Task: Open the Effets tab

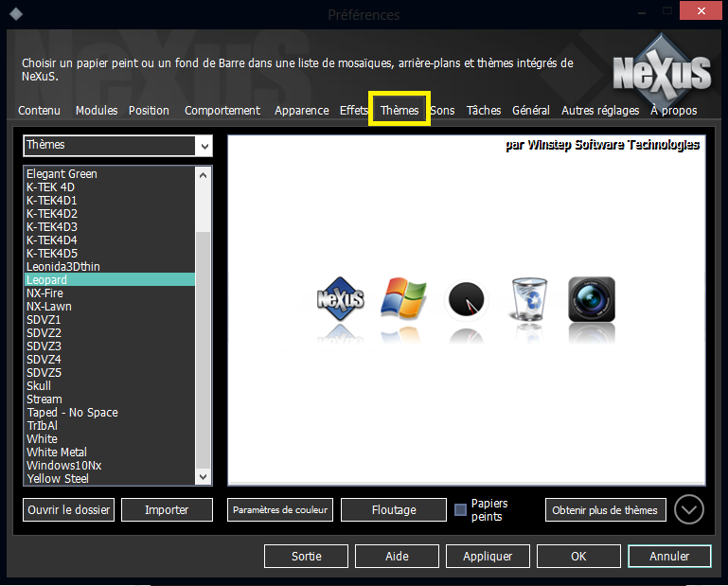Action: [x=354, y=111]
